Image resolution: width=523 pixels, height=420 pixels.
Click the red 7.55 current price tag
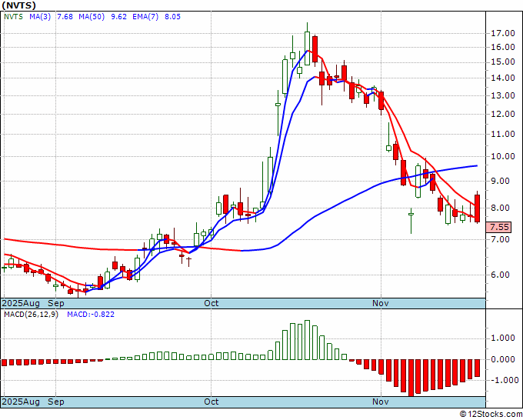pos(500,227)
